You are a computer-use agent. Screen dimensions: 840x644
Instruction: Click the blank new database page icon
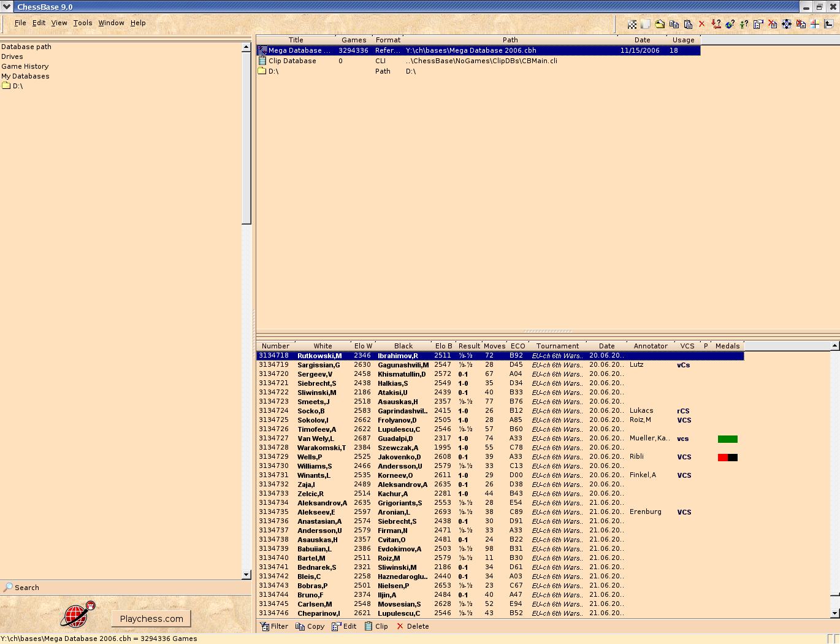tap(646, 24)
